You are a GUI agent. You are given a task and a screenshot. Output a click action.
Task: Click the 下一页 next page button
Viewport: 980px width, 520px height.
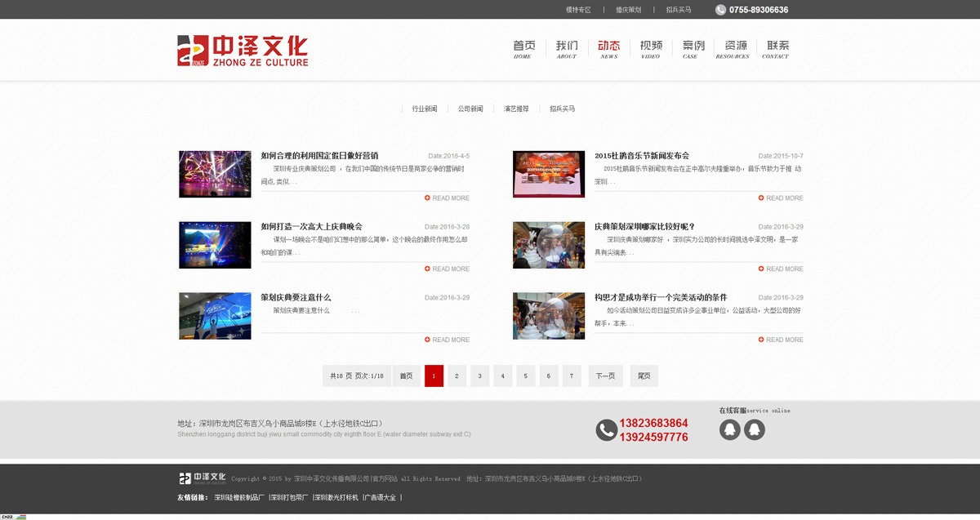pyautogui.click(x=605, y=376)
